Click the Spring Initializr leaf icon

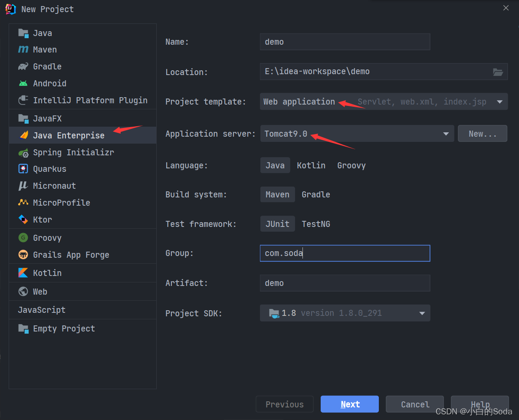[x=23, y=153]
